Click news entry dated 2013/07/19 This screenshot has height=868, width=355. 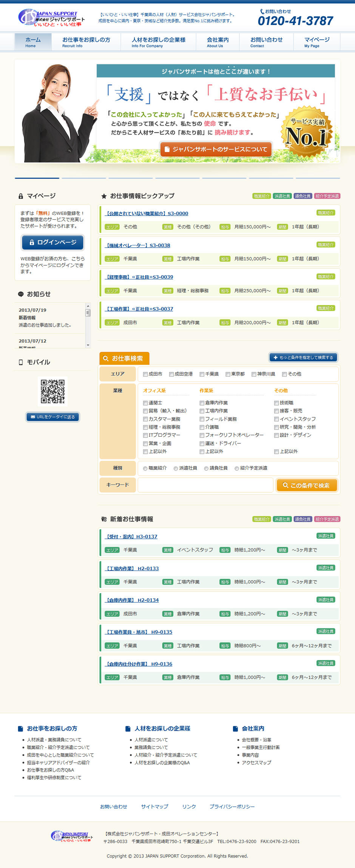point(50,318)
